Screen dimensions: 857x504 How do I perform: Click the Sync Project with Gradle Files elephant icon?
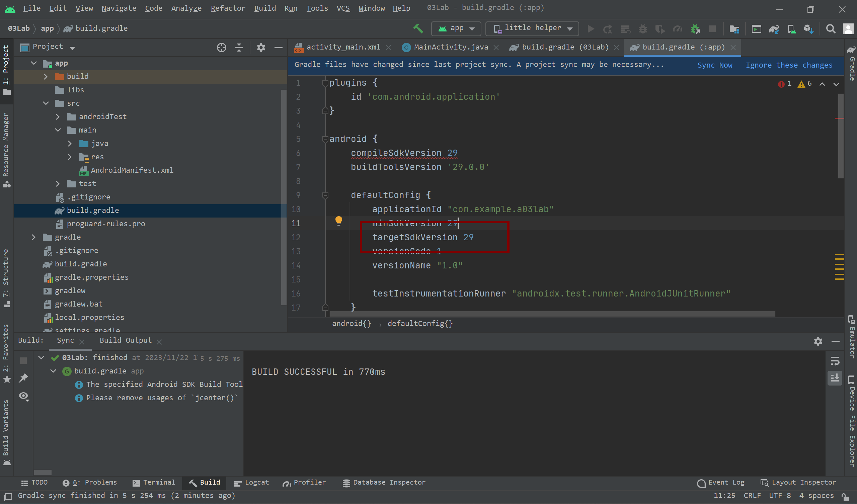[x=774, y=29]
